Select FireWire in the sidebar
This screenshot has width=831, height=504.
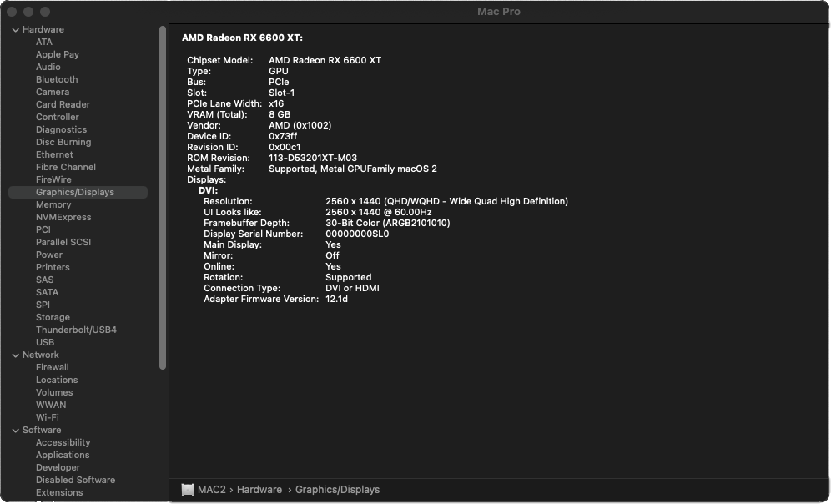(53, 179)
